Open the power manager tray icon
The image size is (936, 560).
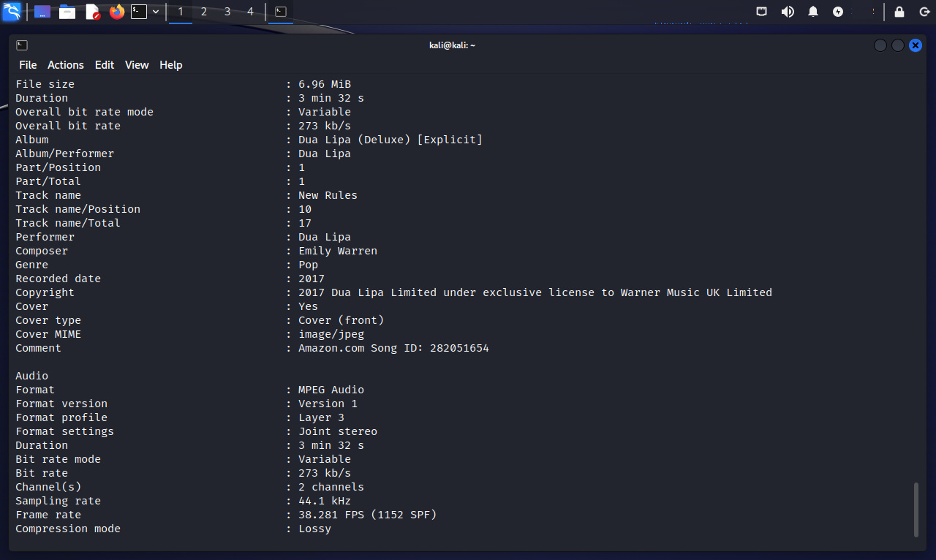coord(838,12)
